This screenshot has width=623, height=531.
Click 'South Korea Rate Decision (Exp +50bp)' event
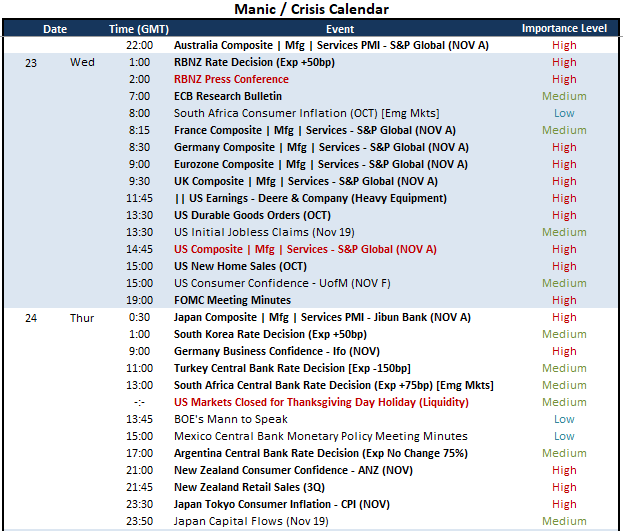270,334
